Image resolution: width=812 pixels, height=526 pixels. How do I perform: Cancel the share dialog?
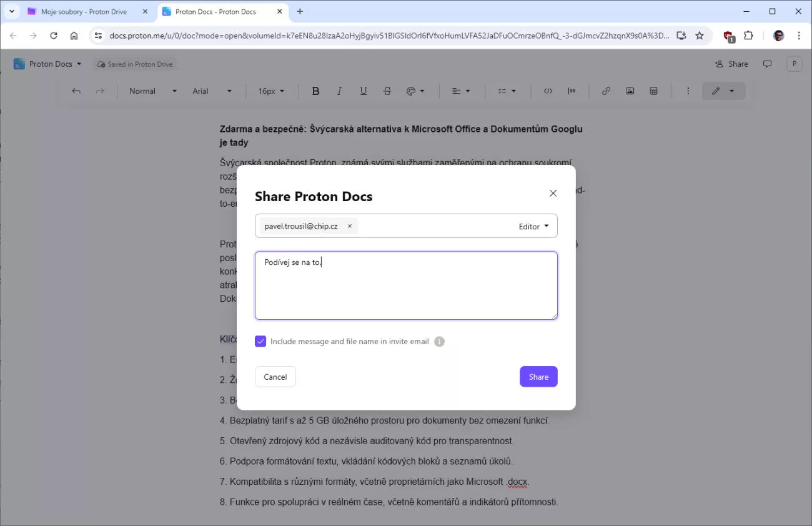coord(275,377)
